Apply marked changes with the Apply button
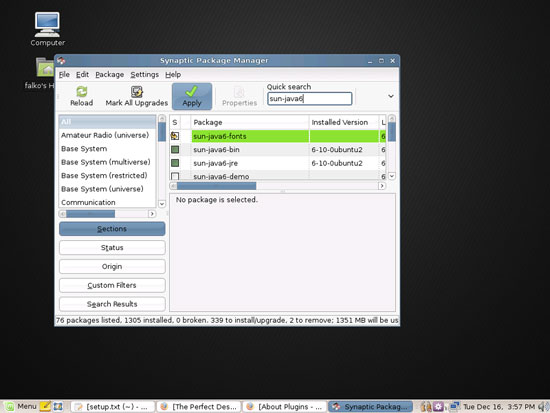 192,96
